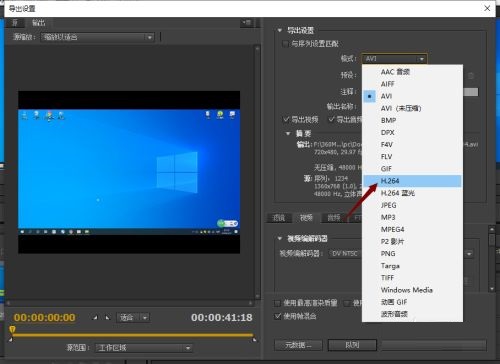Close the export settings dialog
The height and width of the screenshot is (364, 500).
tap(487, 8)
